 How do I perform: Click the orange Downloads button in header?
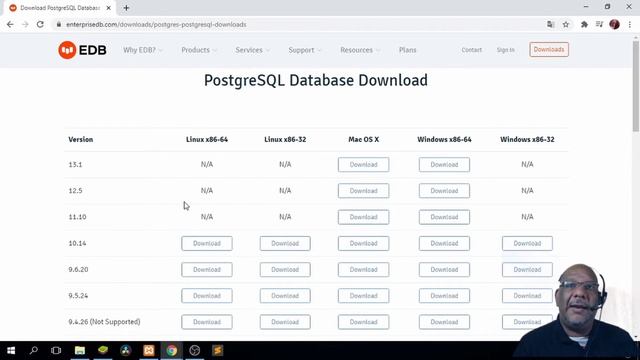click(x=549, y=49)
